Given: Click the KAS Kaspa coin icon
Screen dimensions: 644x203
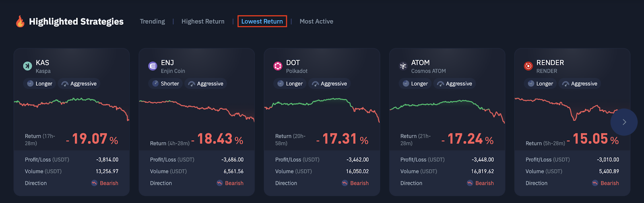Looking at the screenshot, I should point(27,66).
